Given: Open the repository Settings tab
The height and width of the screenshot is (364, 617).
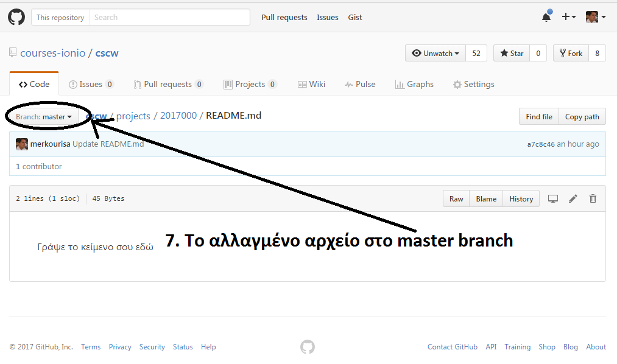Looking at the screenshot, I should click(473, 84).
